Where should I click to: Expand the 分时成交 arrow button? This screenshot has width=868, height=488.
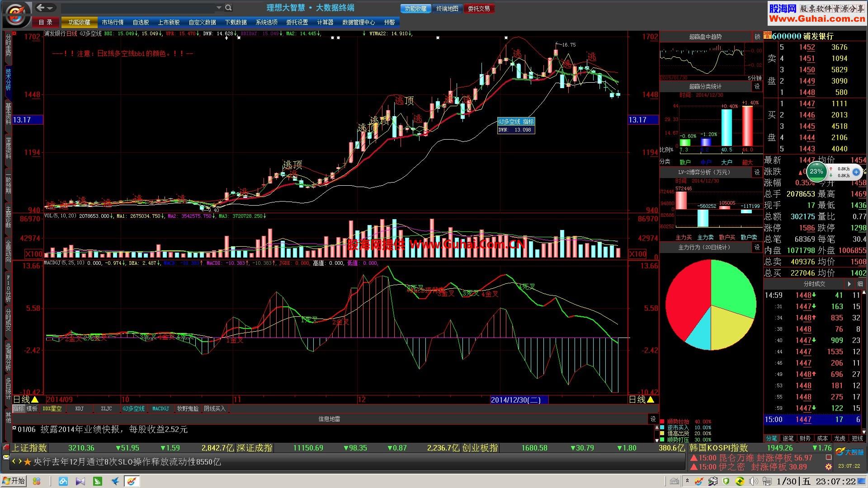coord(849,284)
